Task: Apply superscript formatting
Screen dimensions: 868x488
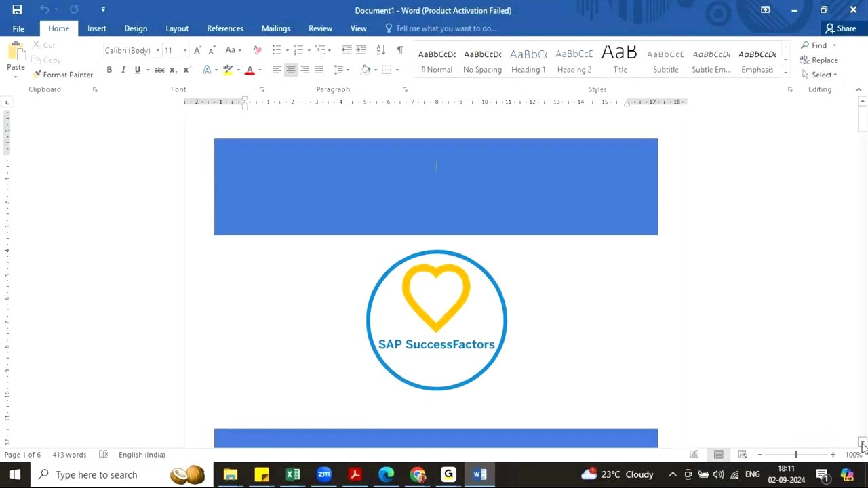Action: pos(187,70)
